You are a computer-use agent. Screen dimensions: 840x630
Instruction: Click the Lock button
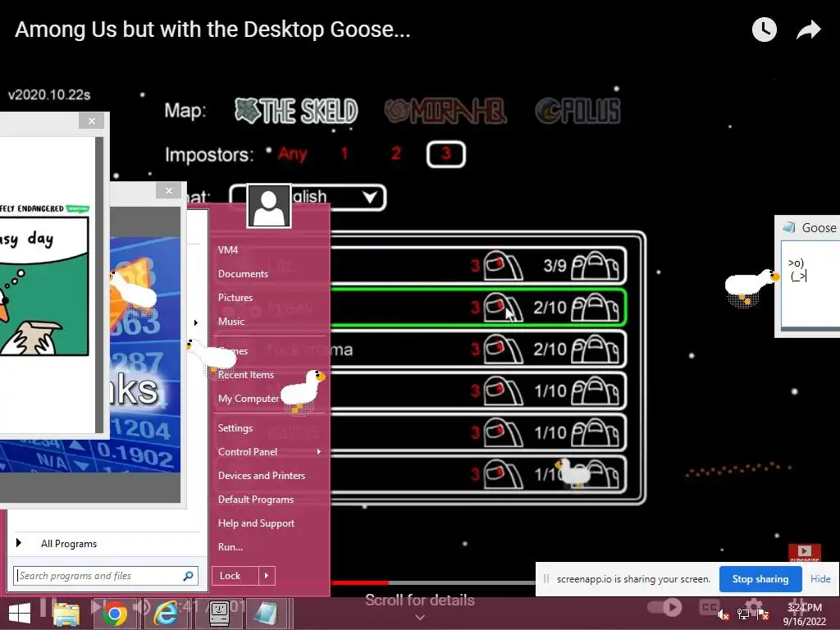[x=235, y=576]
